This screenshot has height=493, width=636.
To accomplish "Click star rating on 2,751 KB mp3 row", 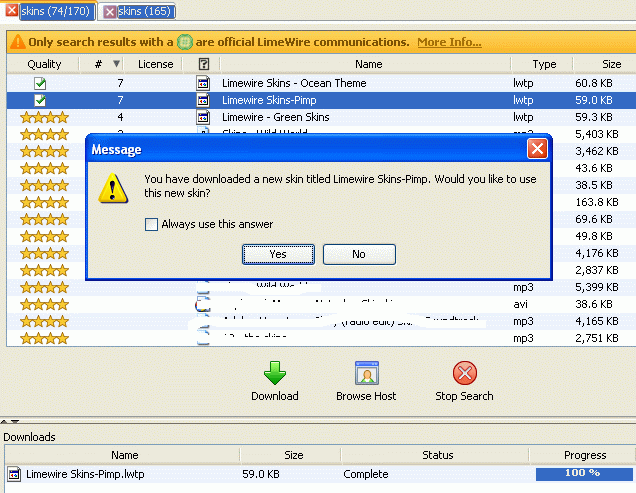I will tap(44, 338).
